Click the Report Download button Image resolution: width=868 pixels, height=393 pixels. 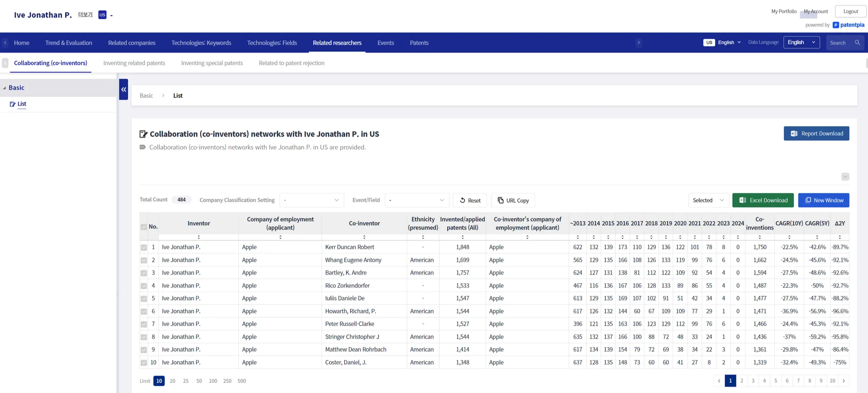[816, 134]
